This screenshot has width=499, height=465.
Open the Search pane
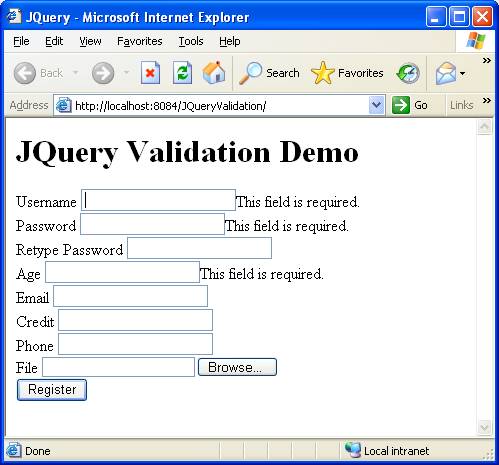click(x=269, y=73)
